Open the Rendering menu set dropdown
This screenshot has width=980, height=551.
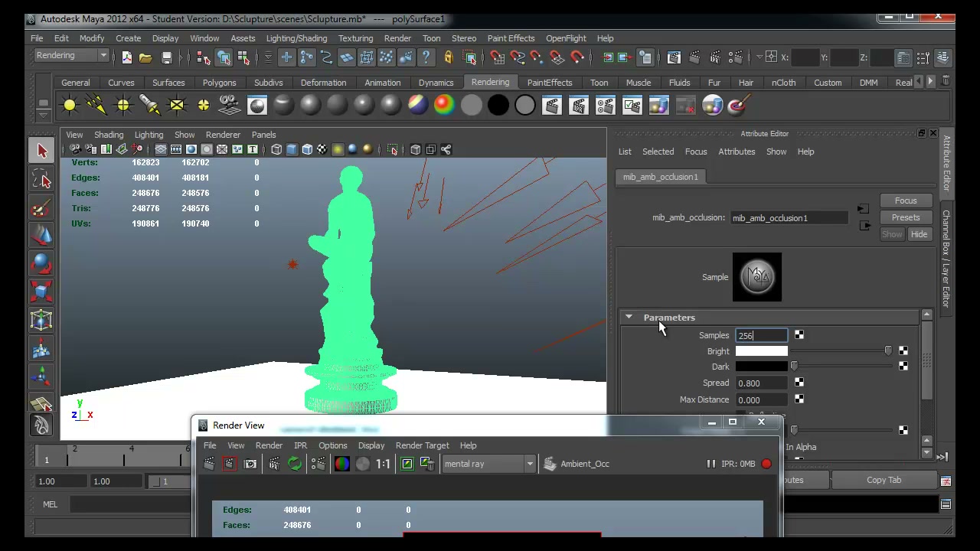coord(71,56)
